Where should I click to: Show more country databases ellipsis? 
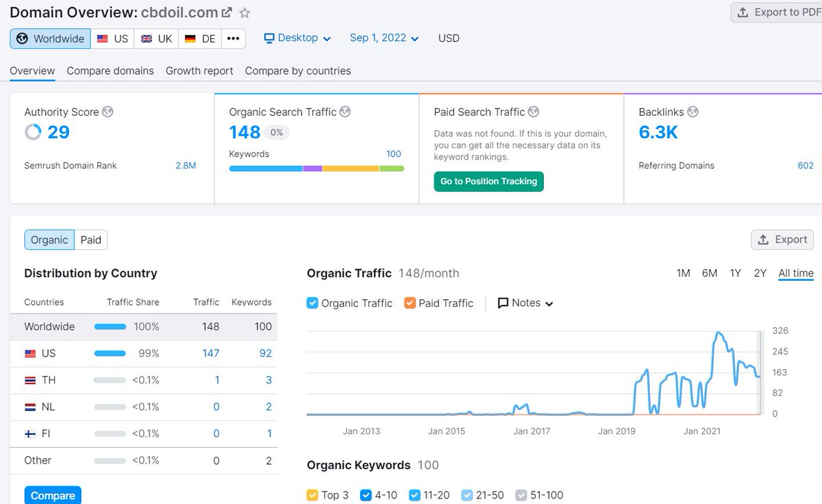233,38
